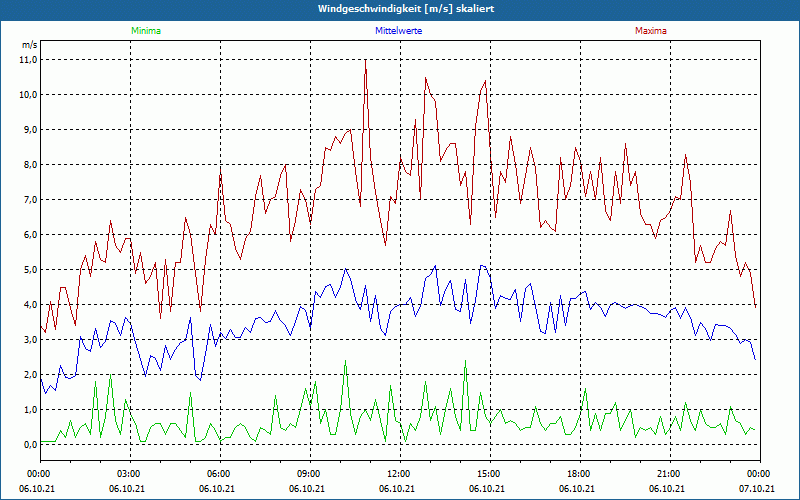Select the '0,0' y-axis value
The height and width of the screenshot is (500, 800).
pos(32,444)
